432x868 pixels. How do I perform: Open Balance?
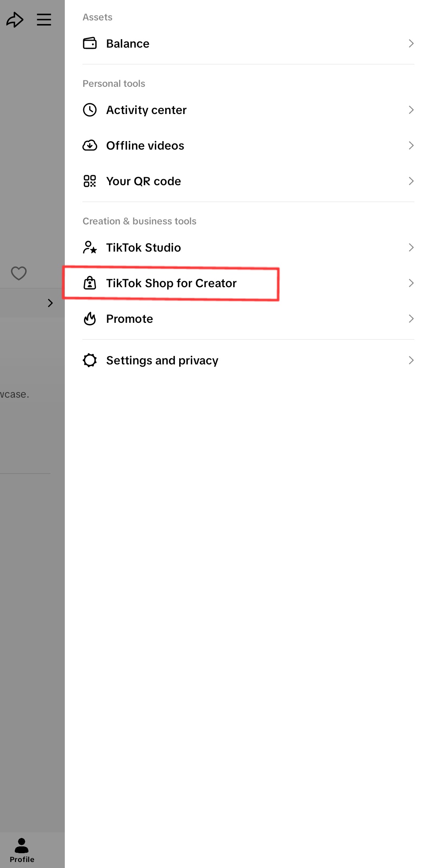pyautogui.click(x=248, y=43)
